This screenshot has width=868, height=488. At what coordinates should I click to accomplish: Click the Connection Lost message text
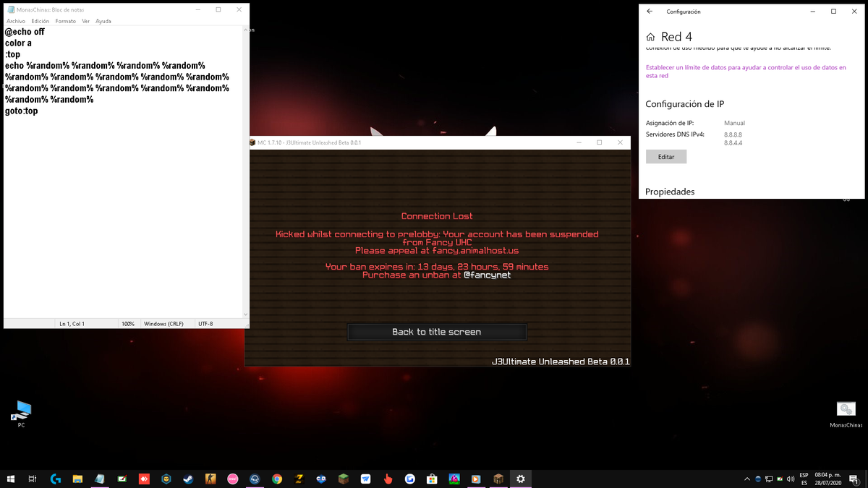click(437, 216)
